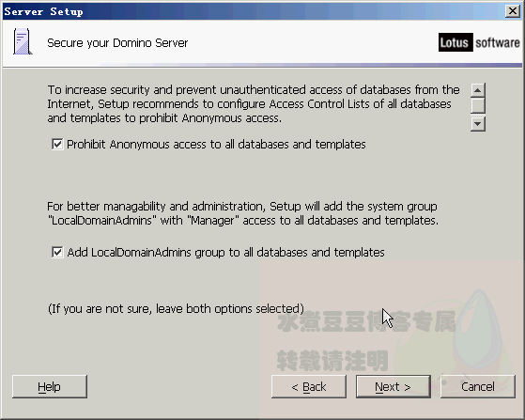Click the Prohibit Anonymous access label text
This screenshot has height=420, width=525.
pos(216,145)
